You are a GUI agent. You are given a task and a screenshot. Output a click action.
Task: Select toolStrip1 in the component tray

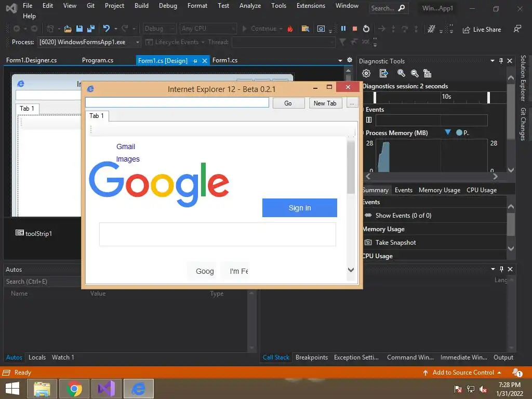34,233
